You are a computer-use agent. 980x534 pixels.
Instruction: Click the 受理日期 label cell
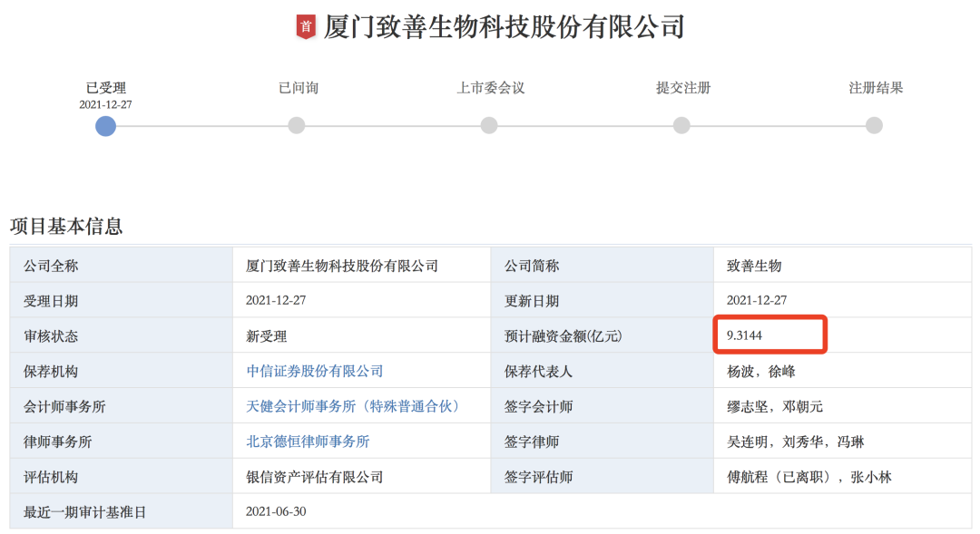122,300
